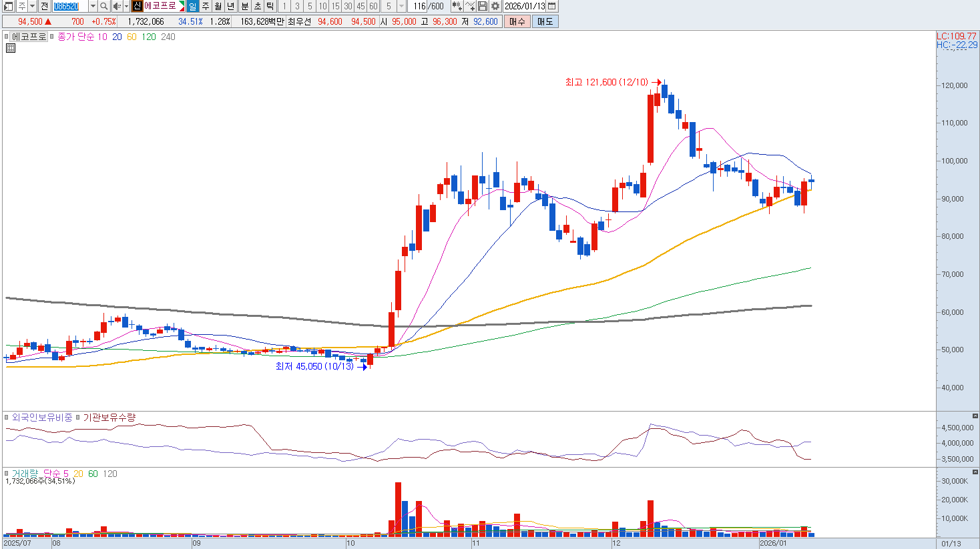
Task: Select the 분 minute chart period
Action: tap(244, 6)
